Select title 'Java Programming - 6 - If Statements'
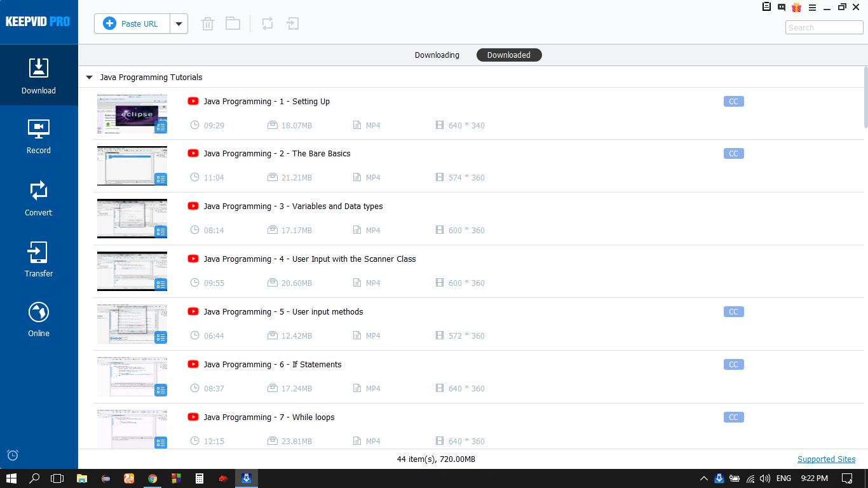This screenshot has height=488, width=868. [273, 365]
